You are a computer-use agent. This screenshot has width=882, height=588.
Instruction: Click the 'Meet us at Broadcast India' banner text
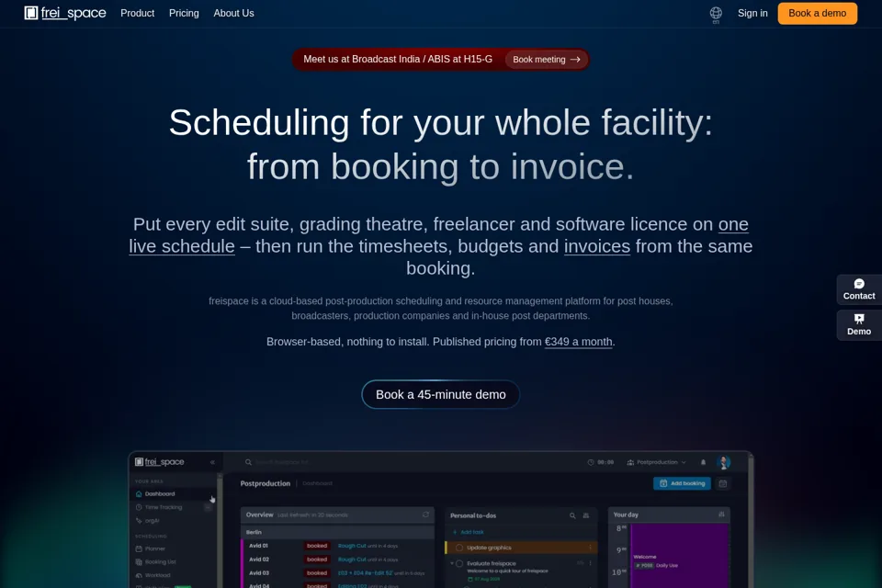(398, 59)
